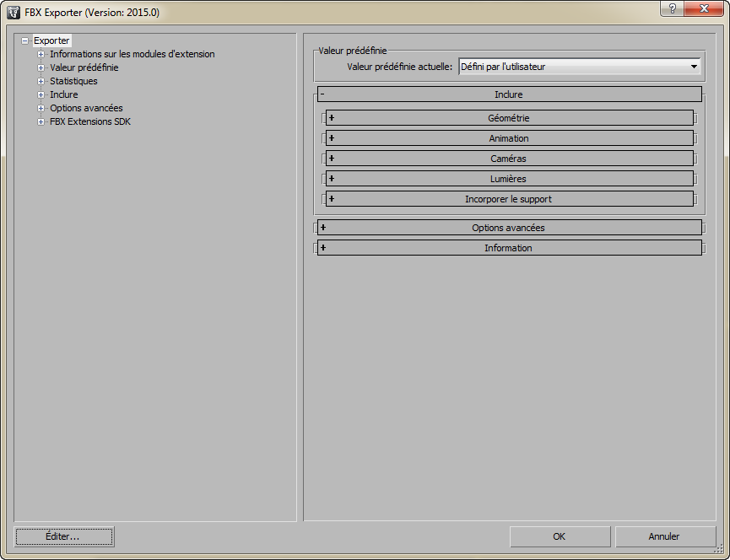Select Valeur prédéfinie in the tree
This screenshot has height=560, width=730.
[x=84, y=67]
